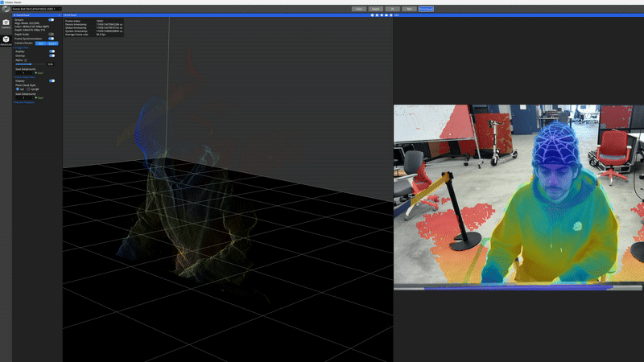
Task: Toggle Frame Synchronization switch
Action: [x=52, y=39]
